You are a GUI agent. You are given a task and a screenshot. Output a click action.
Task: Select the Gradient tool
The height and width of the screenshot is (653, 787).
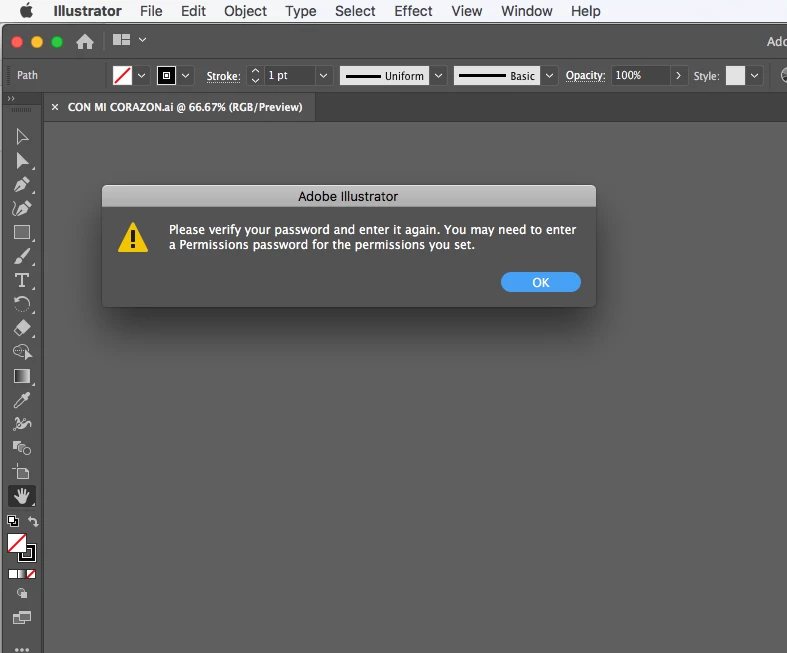(22, 376)
